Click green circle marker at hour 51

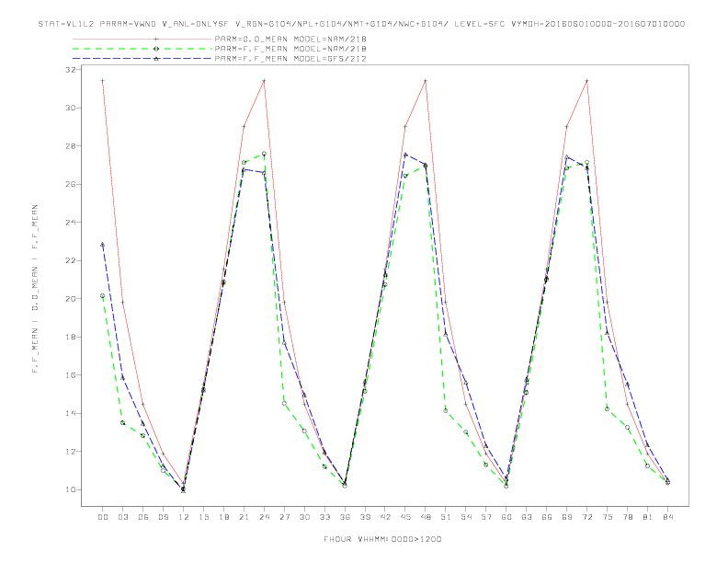click(x=446, y=410)
